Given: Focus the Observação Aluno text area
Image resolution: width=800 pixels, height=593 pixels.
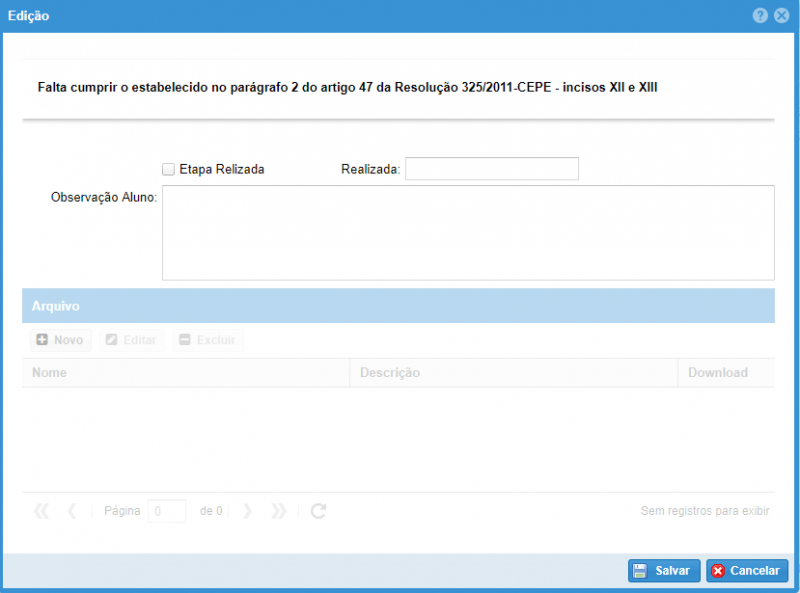Looking at the screenshot, I should (x=468, y=232).
